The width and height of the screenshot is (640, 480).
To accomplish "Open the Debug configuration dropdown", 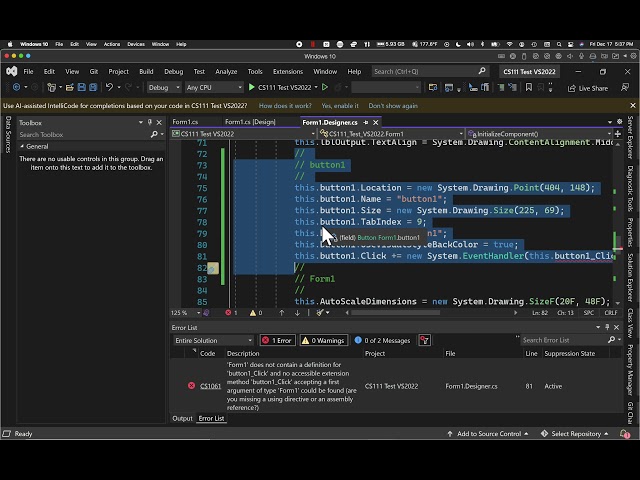I will coord(164,87).
